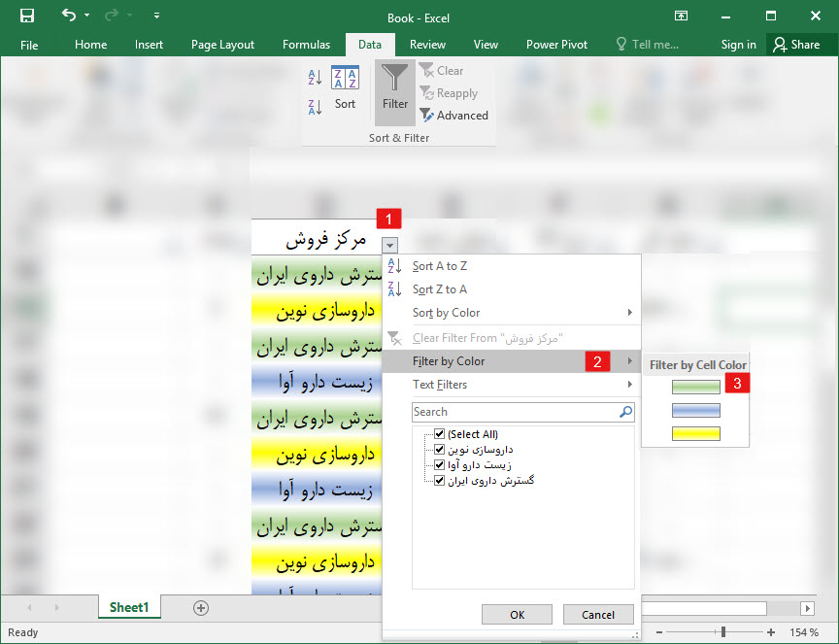Open Advanced filter options
This screenshot has width=839, height=644.
453,115
